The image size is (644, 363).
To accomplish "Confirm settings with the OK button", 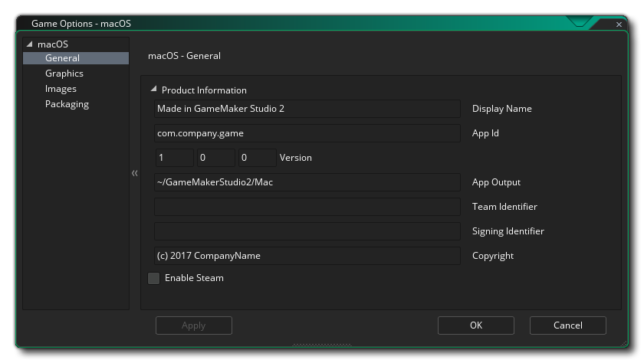I will click(475, 325).
